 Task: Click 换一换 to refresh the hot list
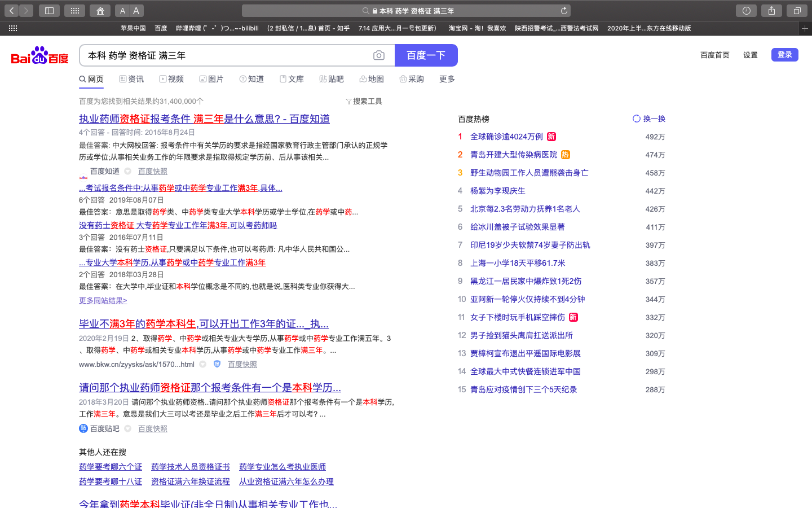point(654,119)
